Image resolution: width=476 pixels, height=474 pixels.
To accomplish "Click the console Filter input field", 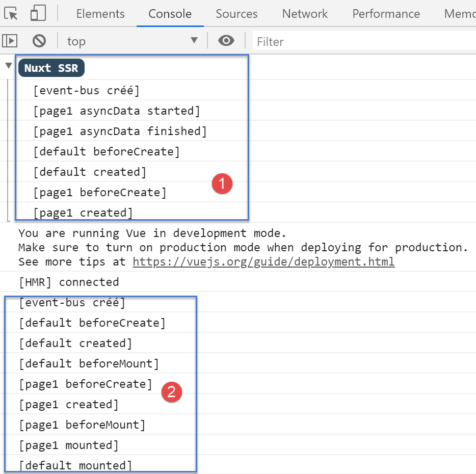I will click(357, 41).
